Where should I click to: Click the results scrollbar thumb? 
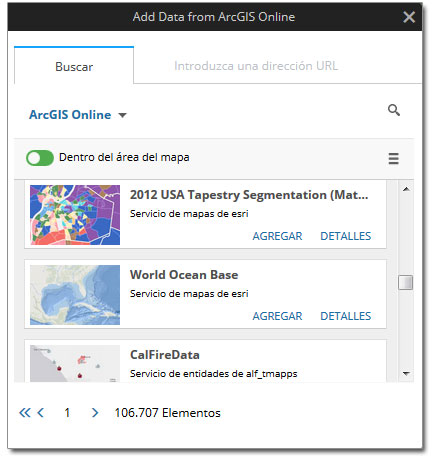(406, 282)
